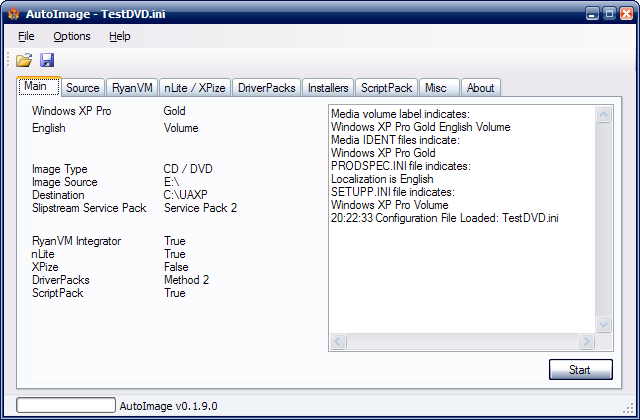Click the 'Gold' value
This screenshot has width=640, height=420.
click(x=174, y=111)
